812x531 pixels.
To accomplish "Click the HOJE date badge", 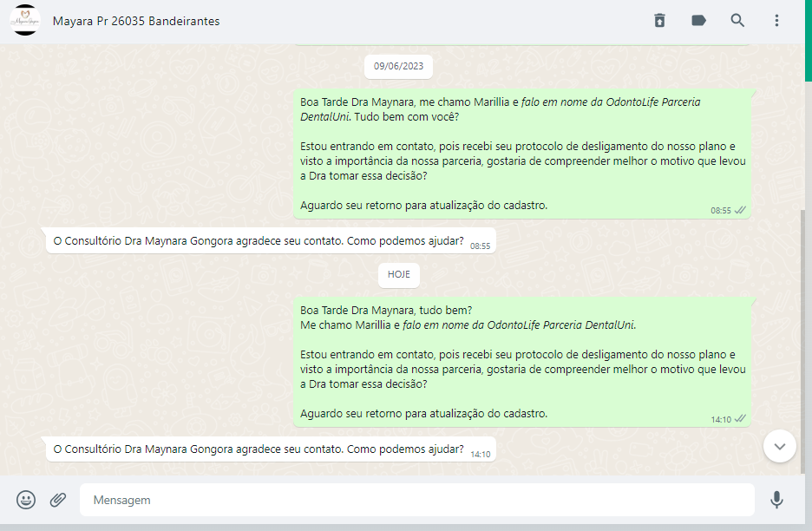I will [399, 274].
